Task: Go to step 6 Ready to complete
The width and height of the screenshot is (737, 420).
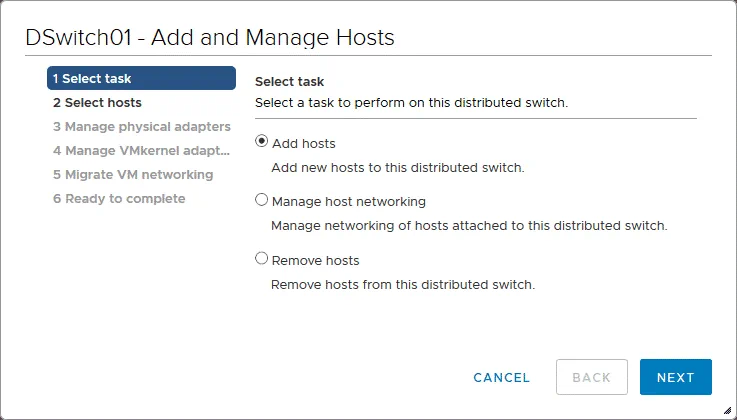Action: (x=119, y=199)
